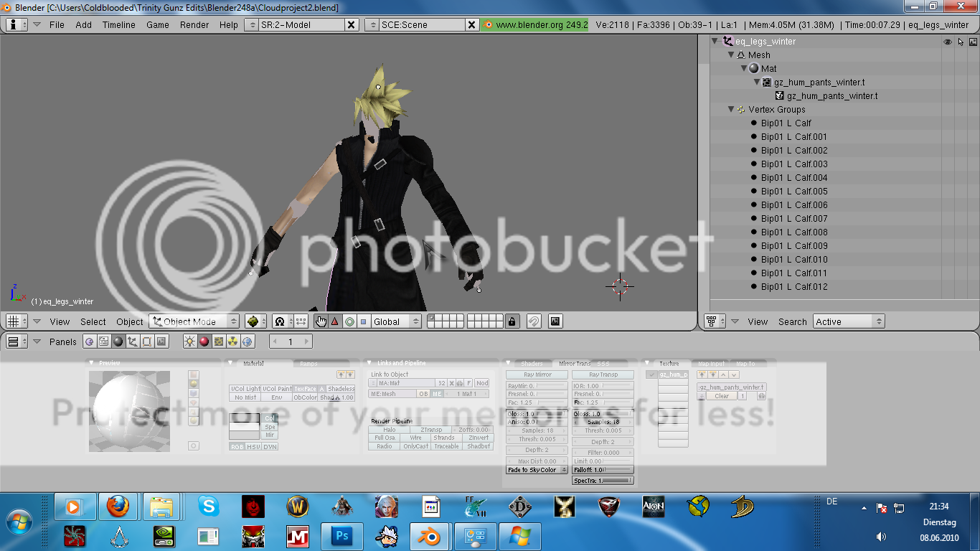980x551 pixels.
Task: Toggle the Shadeless material option
Action: click(x=341, y=389)
